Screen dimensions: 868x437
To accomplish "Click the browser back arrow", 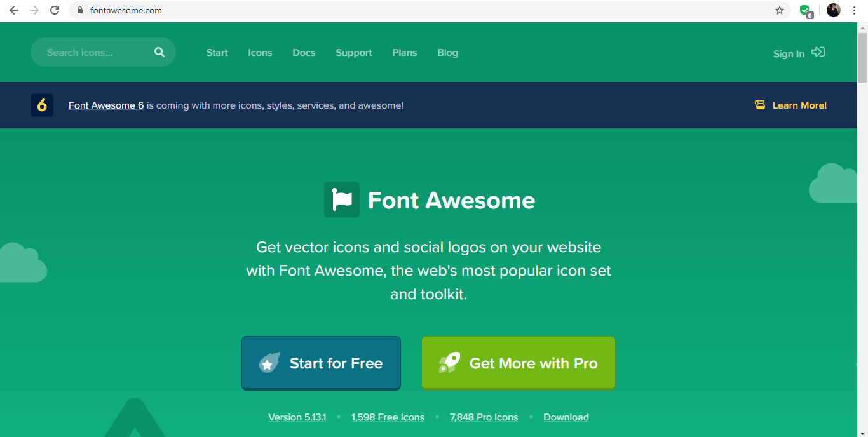I will (14, 10).
